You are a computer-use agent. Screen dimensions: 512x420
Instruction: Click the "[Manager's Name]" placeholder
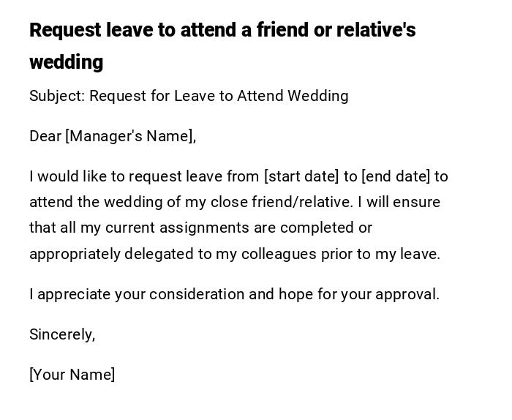point(130,136)
